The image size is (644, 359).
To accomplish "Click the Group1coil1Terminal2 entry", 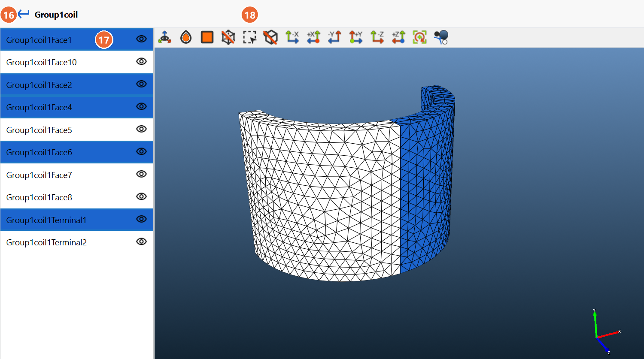I will coord(77,242).
